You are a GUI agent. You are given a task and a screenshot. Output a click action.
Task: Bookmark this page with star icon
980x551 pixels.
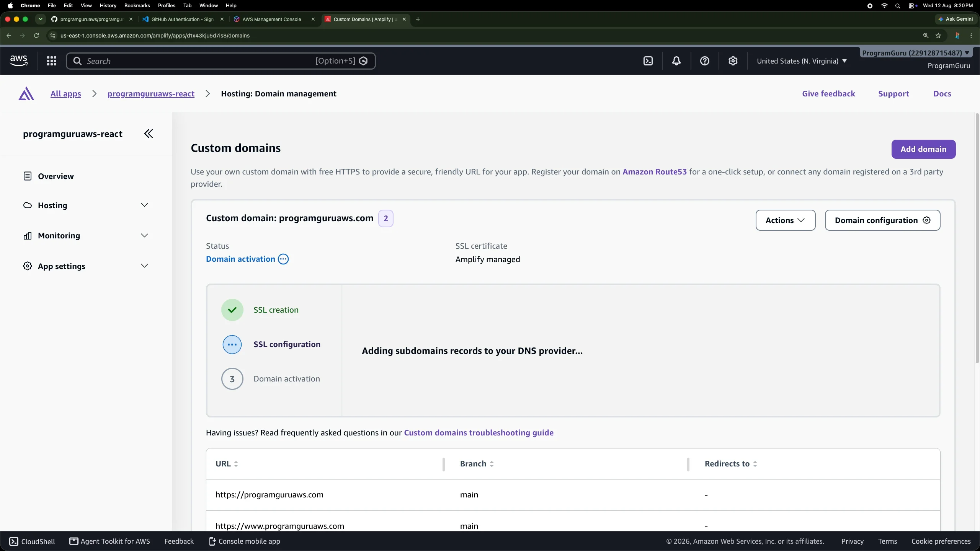tap(938, 36)
